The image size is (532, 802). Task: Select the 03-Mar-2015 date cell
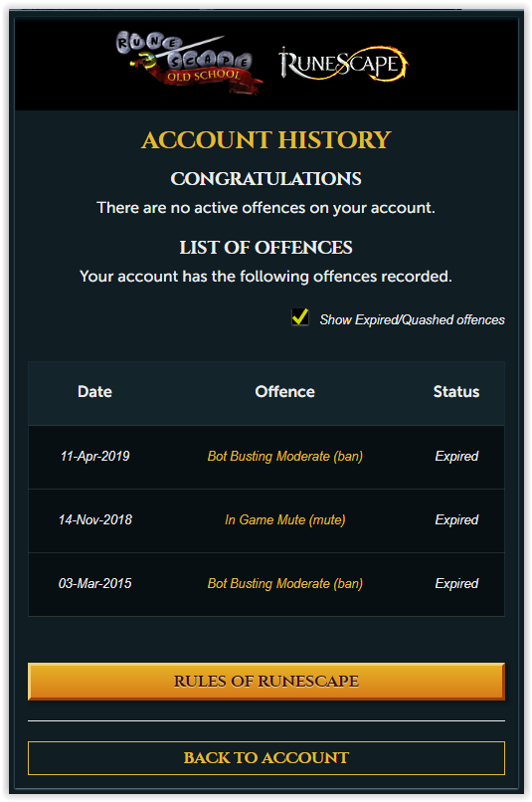95,584
